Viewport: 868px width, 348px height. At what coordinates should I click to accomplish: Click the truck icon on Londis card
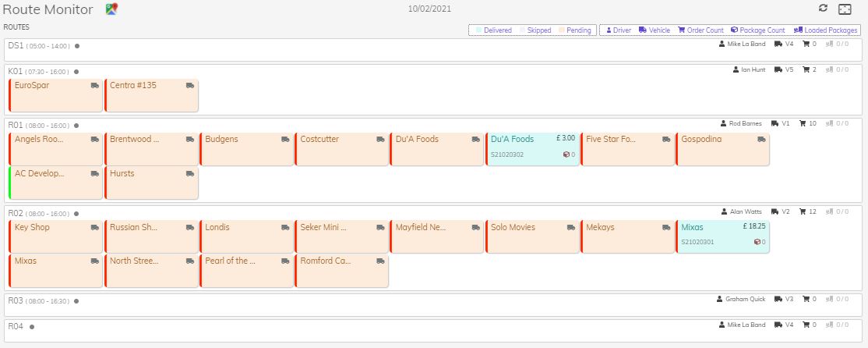click(285, 228)
